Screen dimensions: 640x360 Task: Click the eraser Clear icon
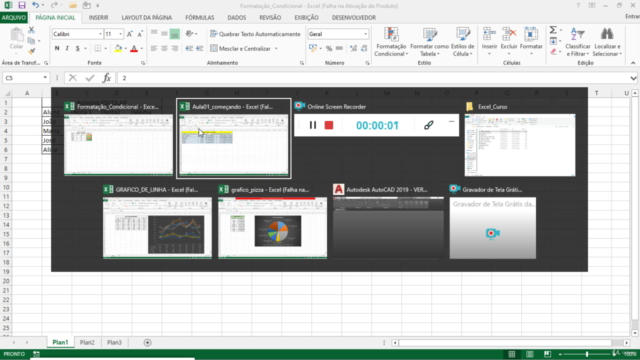(x=553, y=52)
